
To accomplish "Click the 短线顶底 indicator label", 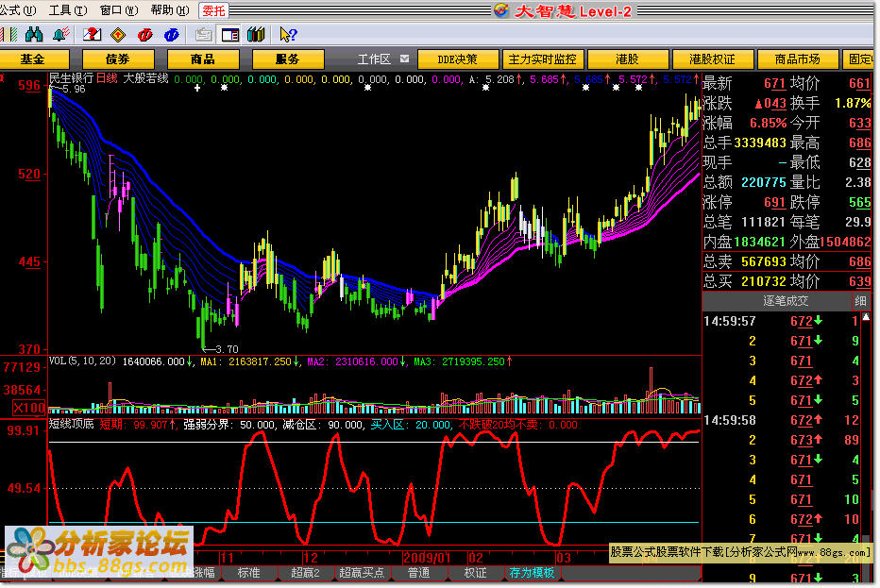I will coord(71,424).
